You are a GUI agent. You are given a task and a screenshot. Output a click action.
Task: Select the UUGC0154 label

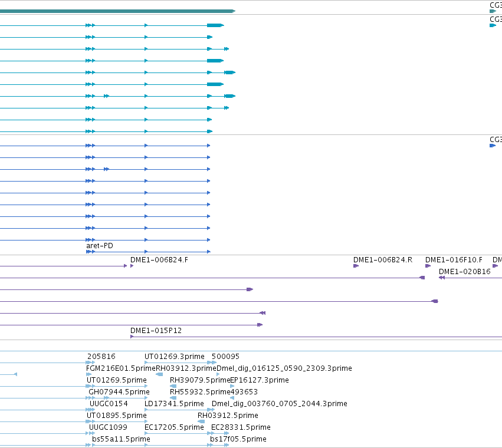[109, 404]
